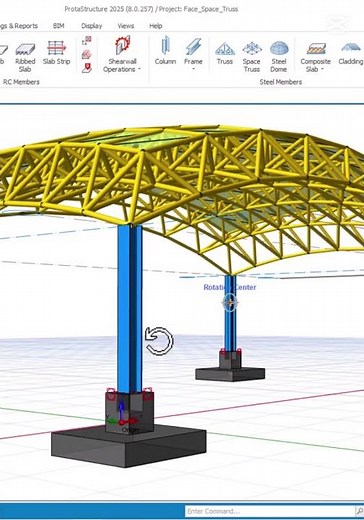Click the middle small red icon beside Slab Strip
This screenshot has width=364, height=520.
tap(87, 54)
